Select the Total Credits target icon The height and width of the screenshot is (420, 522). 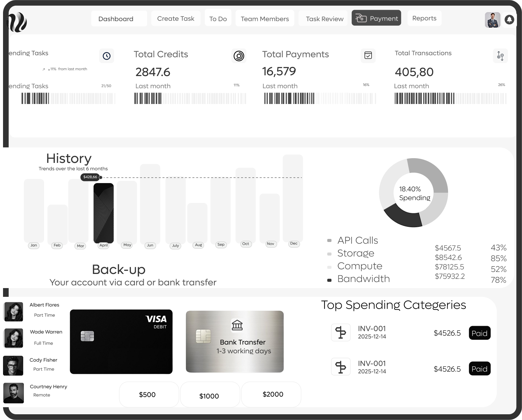pyautogui.click(x=239, y=56)
